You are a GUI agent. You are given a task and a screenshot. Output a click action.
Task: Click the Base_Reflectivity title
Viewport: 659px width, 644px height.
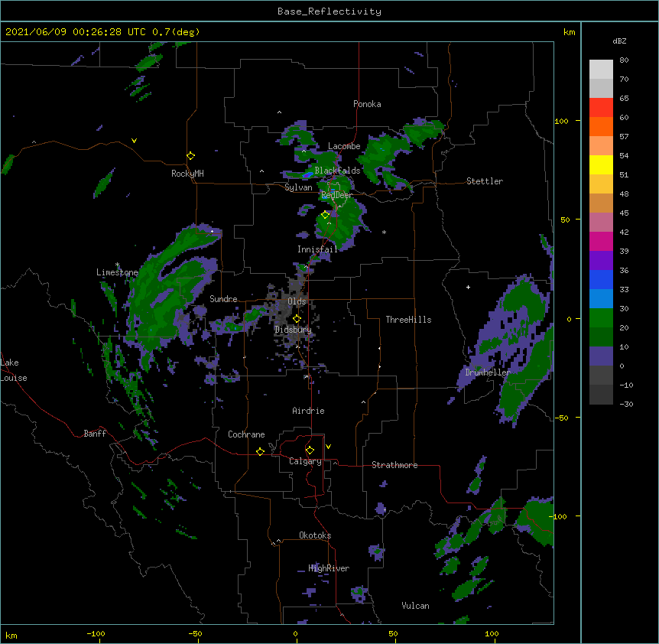329,11
